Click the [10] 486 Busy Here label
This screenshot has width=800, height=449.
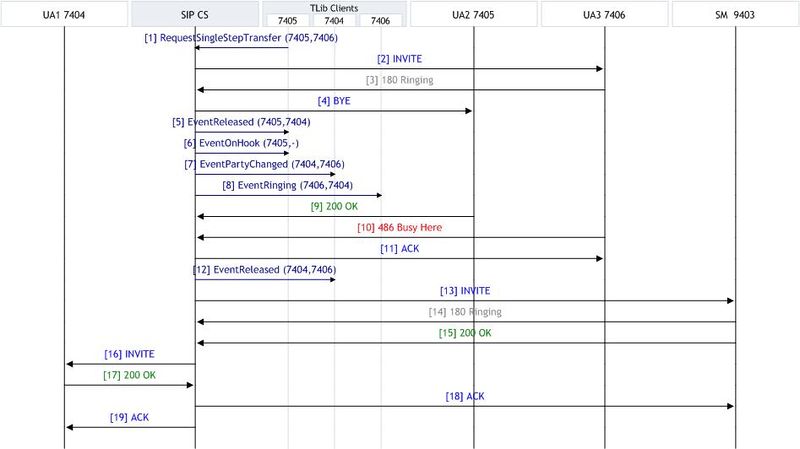click(x=399, y=227)
